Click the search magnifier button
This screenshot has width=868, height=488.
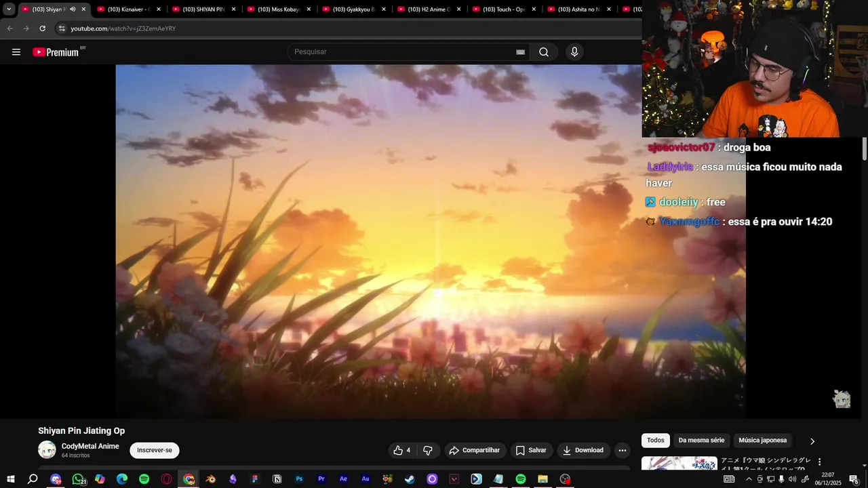pos(544,52)
